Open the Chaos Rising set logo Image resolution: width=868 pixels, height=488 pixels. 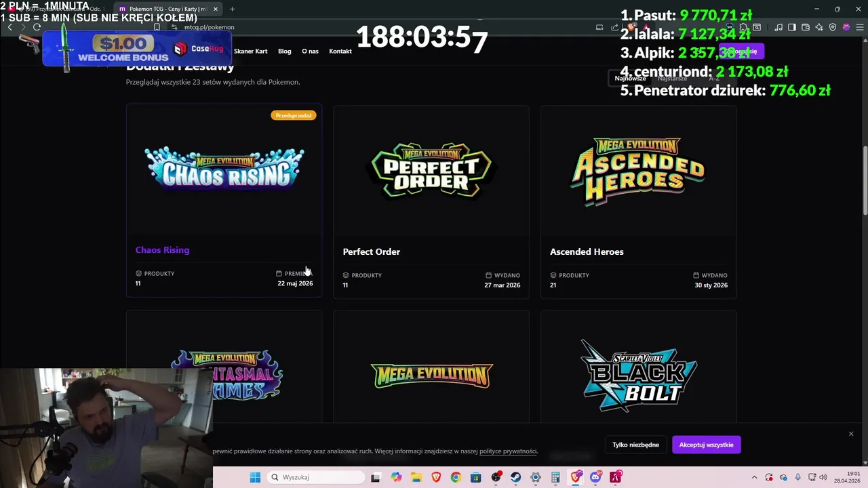tap(224, 169)
